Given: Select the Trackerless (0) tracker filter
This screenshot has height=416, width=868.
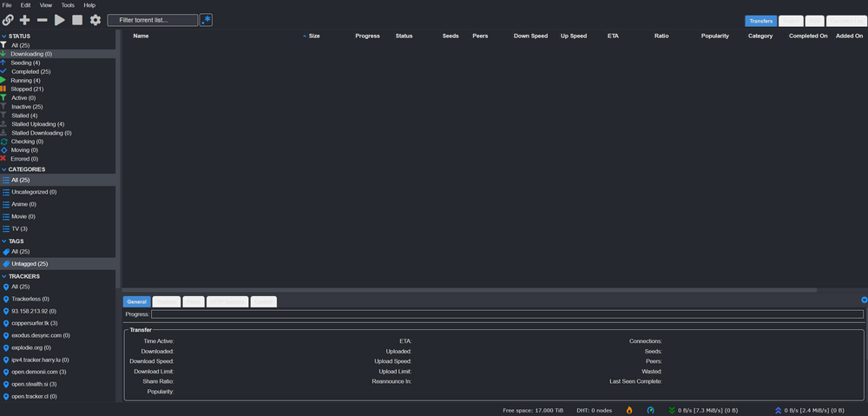Looking at the screenshot, I should [57, 299].
